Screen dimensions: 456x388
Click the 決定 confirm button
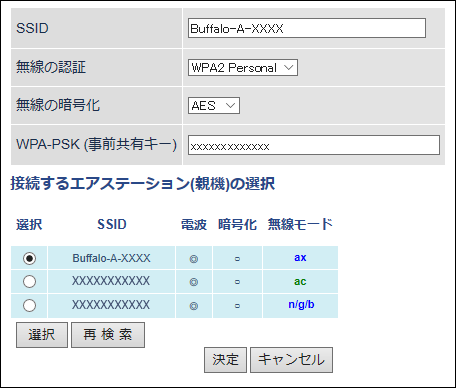point(225,360)
